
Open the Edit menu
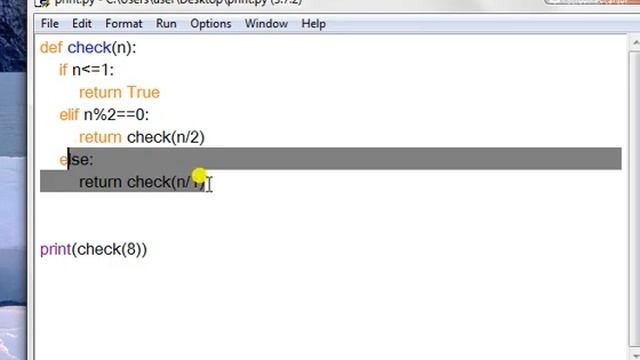pos(82,24)
